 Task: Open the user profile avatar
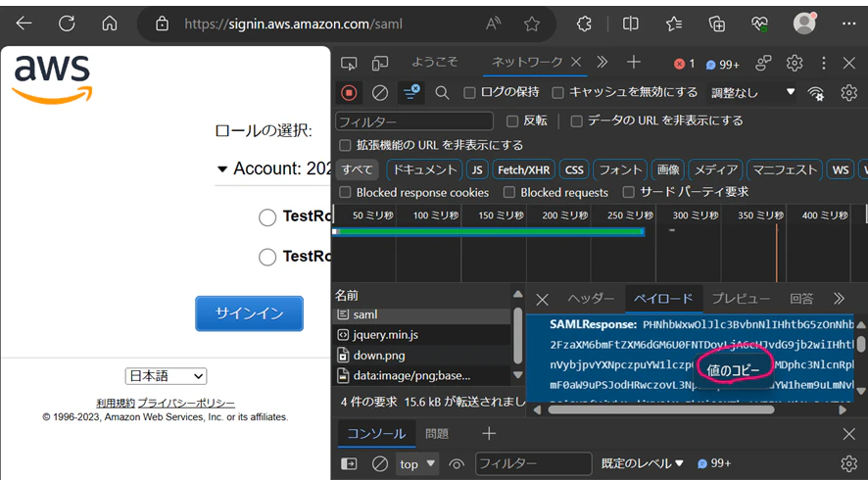pos(804,24)
